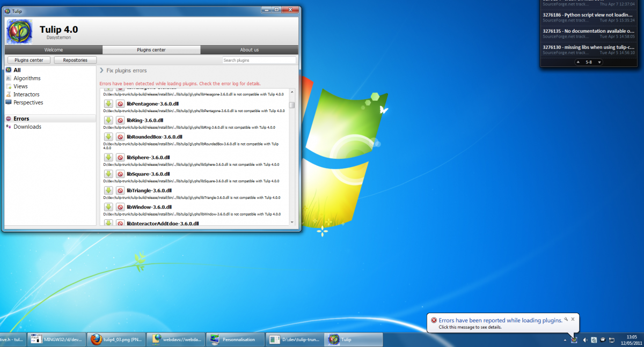
Task: Switch to MINGW32 taskbar window
Action: [x=57, y=339]
